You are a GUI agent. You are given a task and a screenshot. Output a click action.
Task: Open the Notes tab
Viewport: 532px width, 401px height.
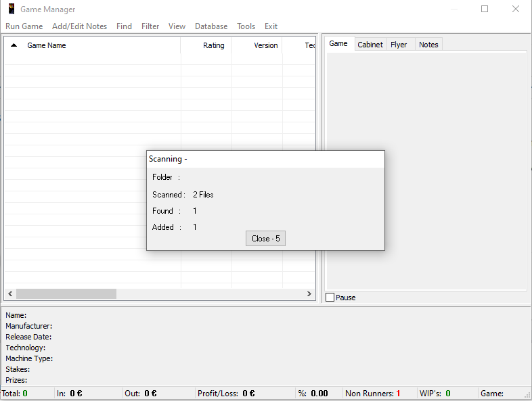pyautogui.click(x=428, y=45)
